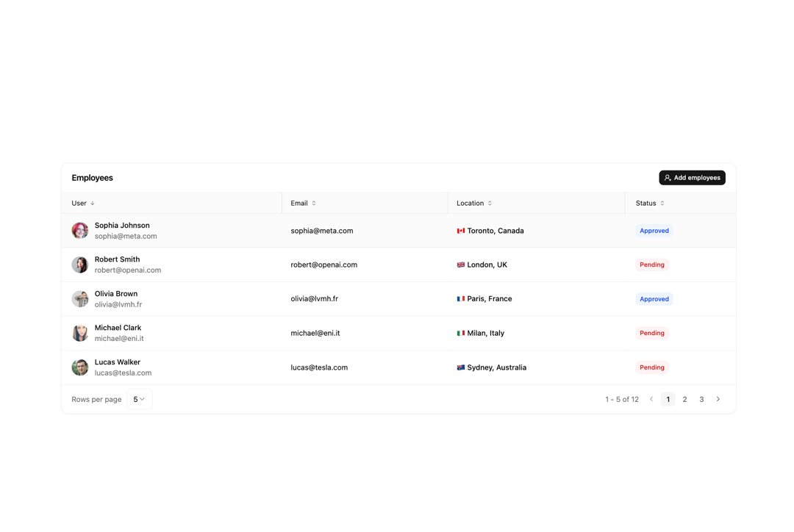This screenshot has width=794, height=532.
Task: Click olivia@lvmh.fr in the Email column
Action: [x=315, y=298]
